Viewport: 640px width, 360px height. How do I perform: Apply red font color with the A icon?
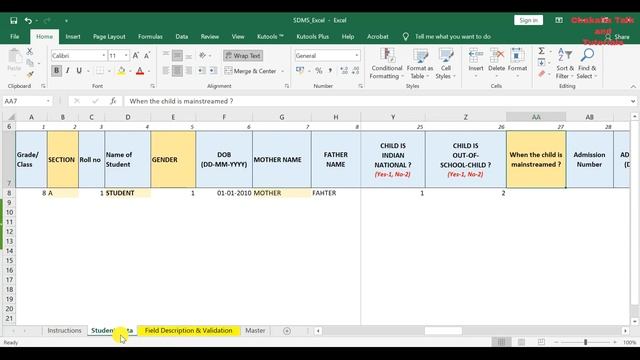tap(140, 71)
